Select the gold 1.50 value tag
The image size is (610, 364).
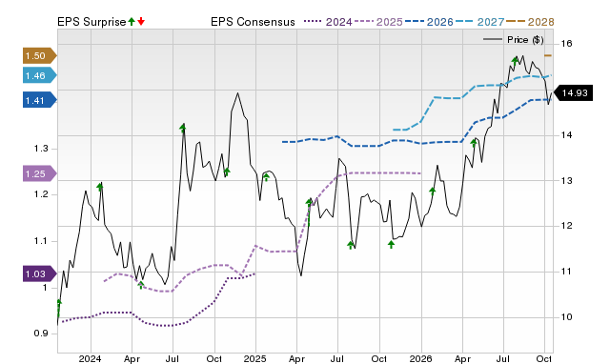39,55
